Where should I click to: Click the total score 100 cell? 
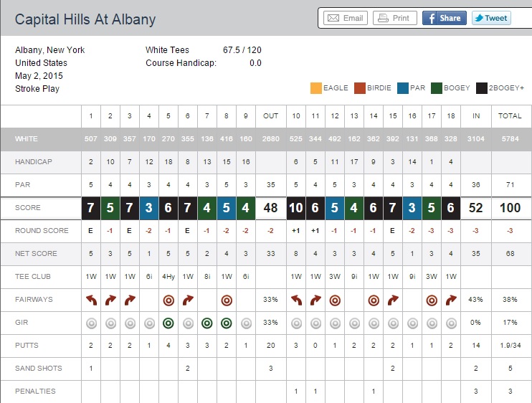click(510, 208)
